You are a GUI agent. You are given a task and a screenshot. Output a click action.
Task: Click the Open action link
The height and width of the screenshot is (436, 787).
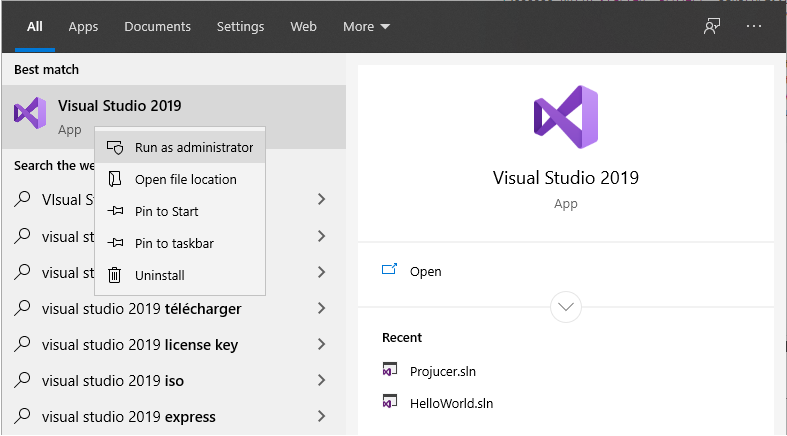click(x=425, y=271)
